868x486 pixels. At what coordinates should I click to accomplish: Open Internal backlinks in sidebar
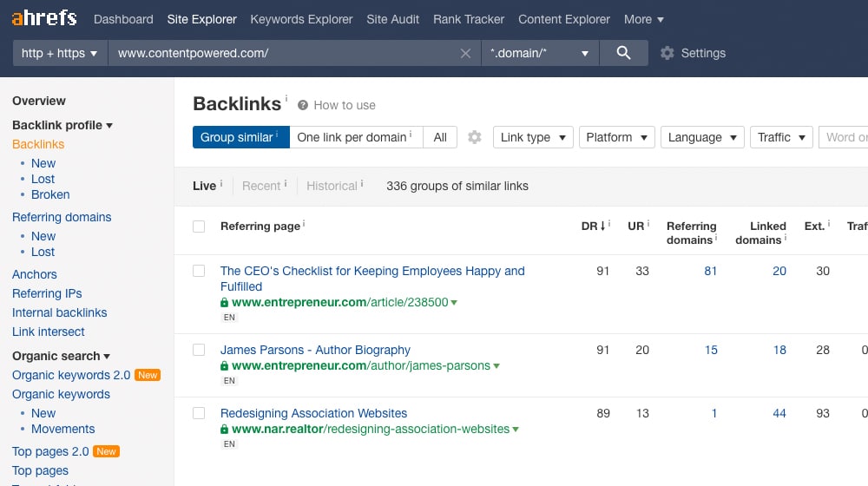click(x=59, y=312)
